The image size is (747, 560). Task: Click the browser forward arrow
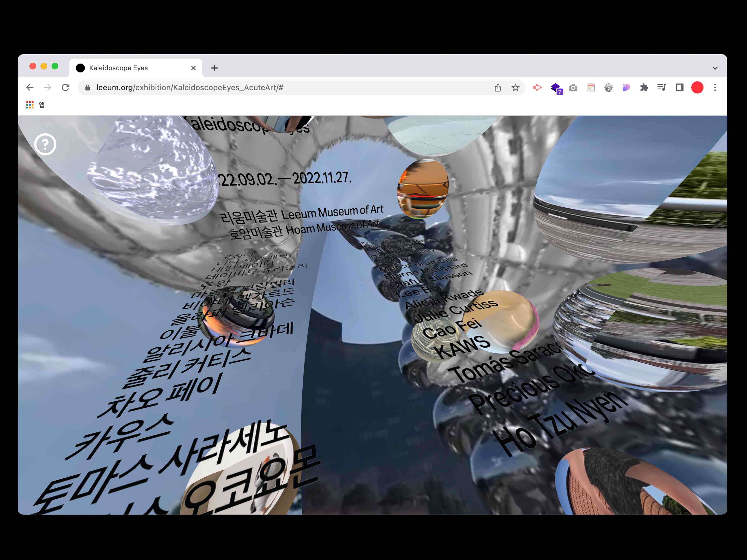click(48, 87)
